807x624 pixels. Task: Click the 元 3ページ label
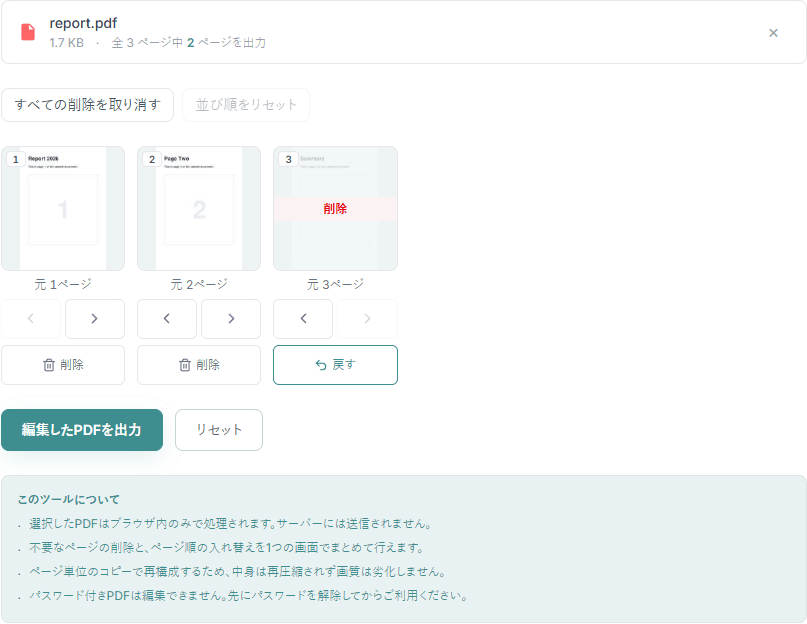click(x=336, y=284)
